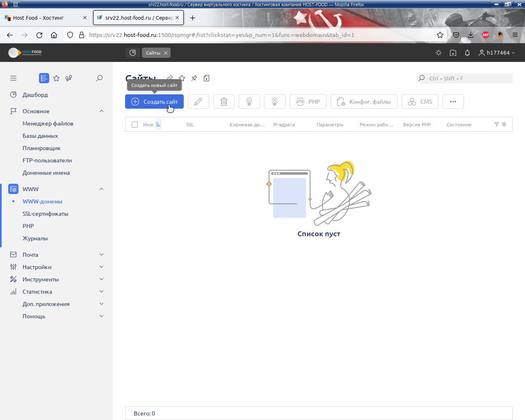This screenshot has width=525, height=420.
Task: Click the Создать сайт button
Action: (154, 102)
